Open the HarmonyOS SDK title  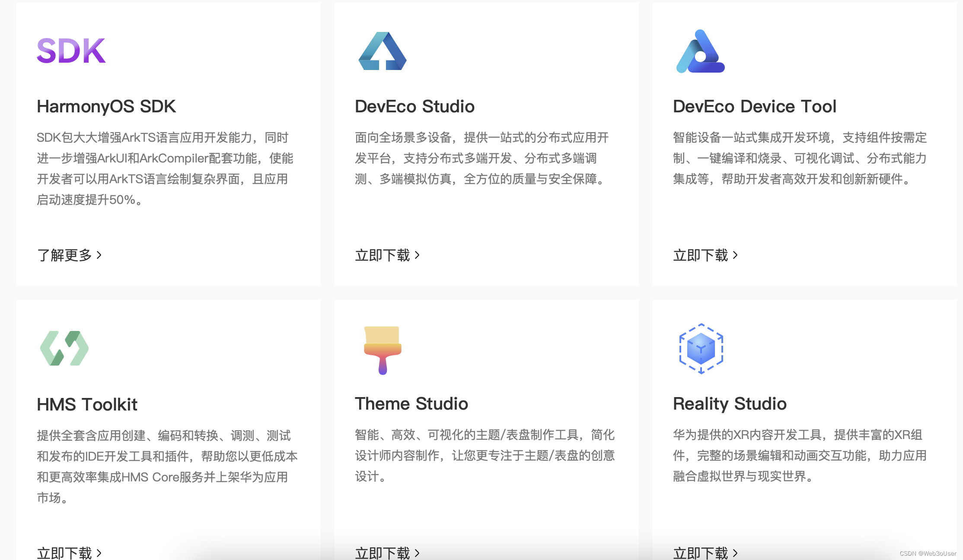[106, 106]
